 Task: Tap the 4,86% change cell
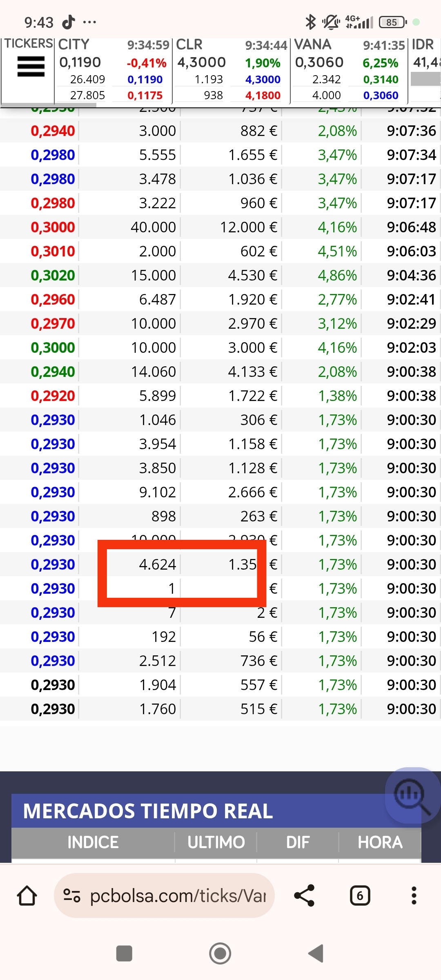click(x=337, y=275)
